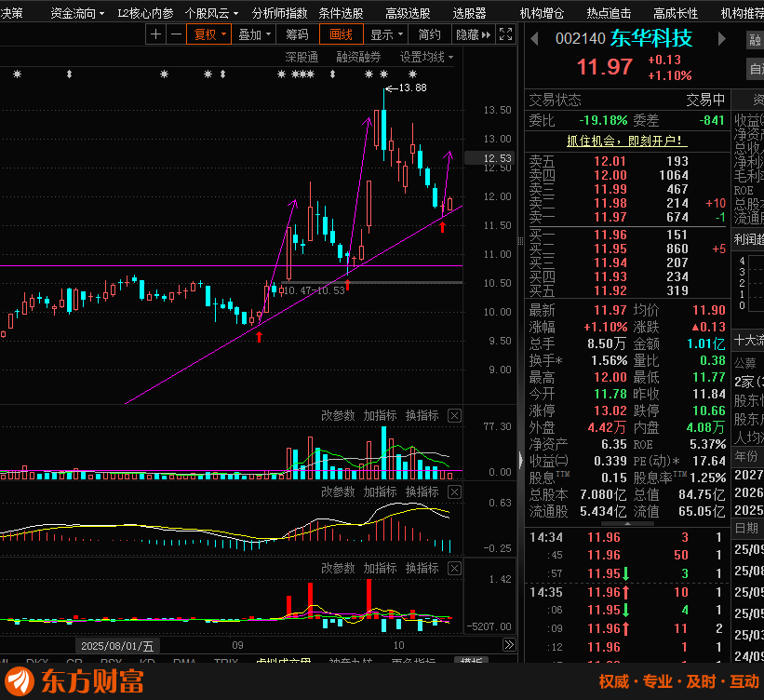The width and height of the screenshot is (764, 700).
Task: Click 跌停 price 10.66
Action: pos(709,411)
